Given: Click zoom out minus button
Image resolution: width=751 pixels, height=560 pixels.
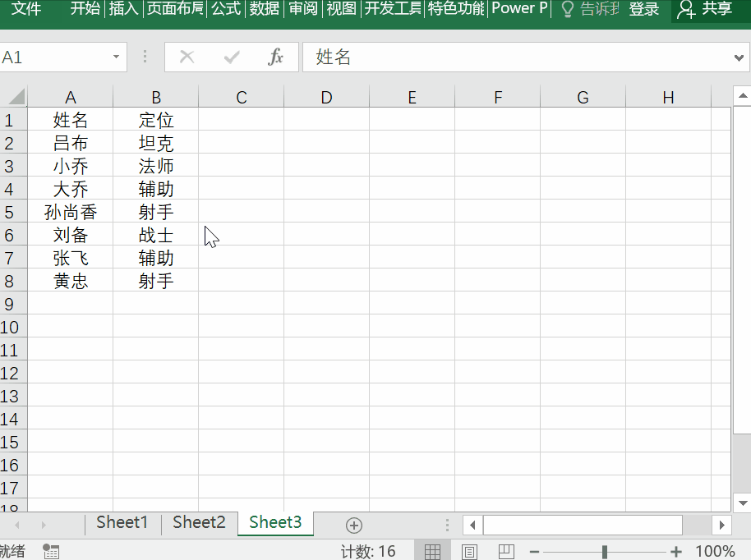Looking at the screenshot, I should pyautogui.click(x=535, y=552).
